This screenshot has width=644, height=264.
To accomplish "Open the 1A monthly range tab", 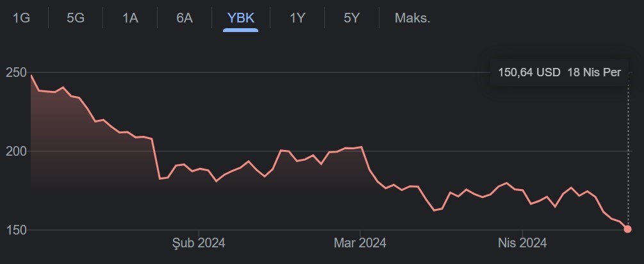I will [130, 18].
